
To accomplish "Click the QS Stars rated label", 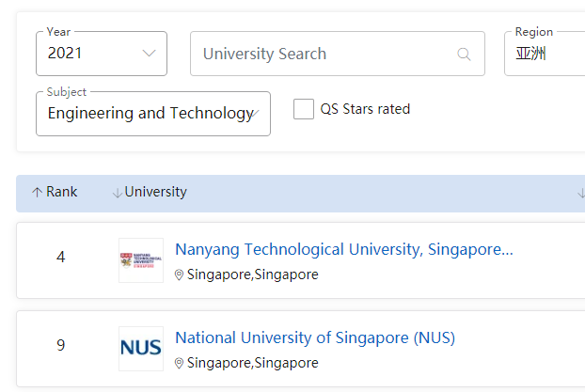I will 365,109.
